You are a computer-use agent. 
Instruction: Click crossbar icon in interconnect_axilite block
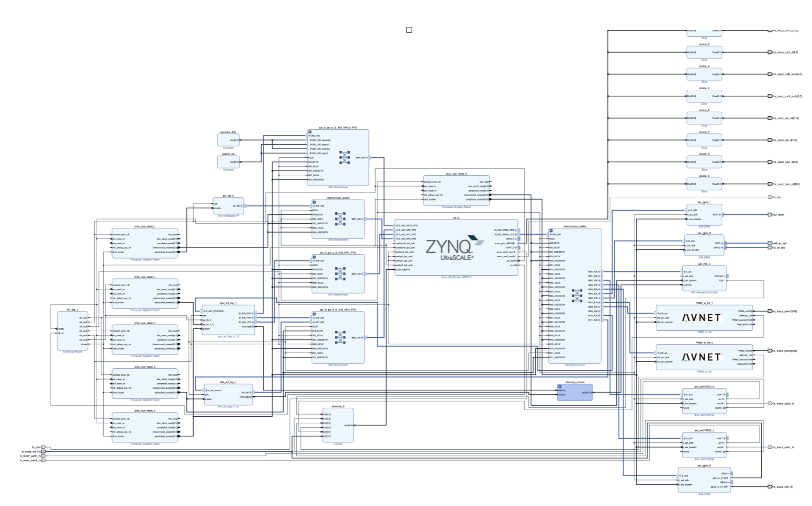click(577, 295)
